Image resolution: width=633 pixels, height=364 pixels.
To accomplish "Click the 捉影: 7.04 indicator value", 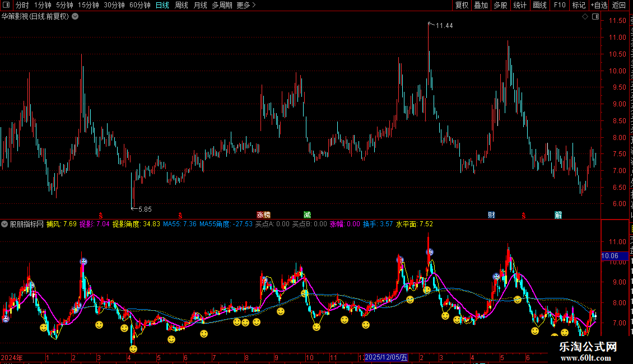I will pos(95,224).
